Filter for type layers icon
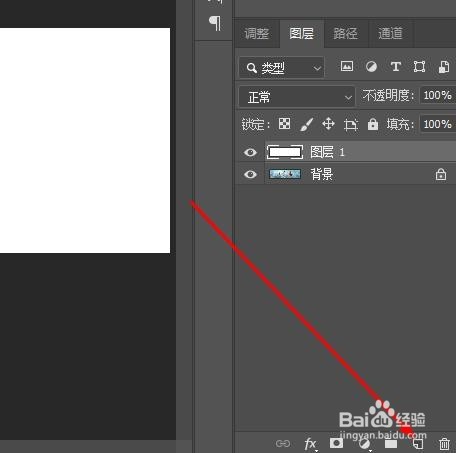 [395, 67]
